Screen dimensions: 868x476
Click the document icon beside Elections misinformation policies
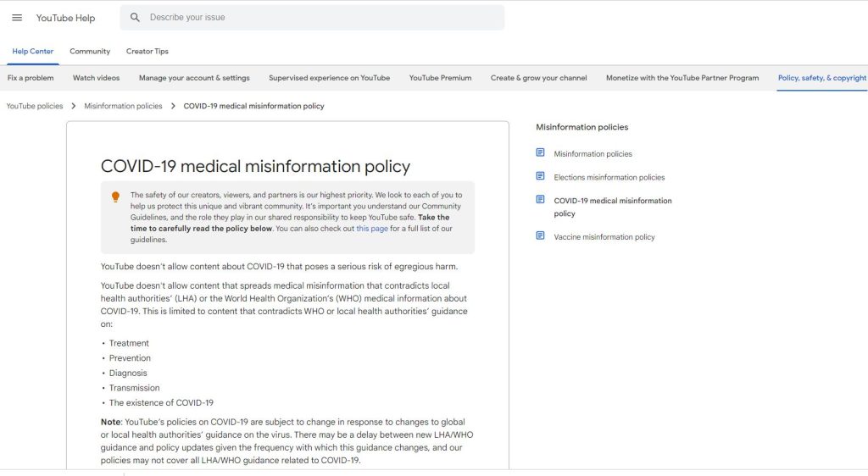click(540, 176)
